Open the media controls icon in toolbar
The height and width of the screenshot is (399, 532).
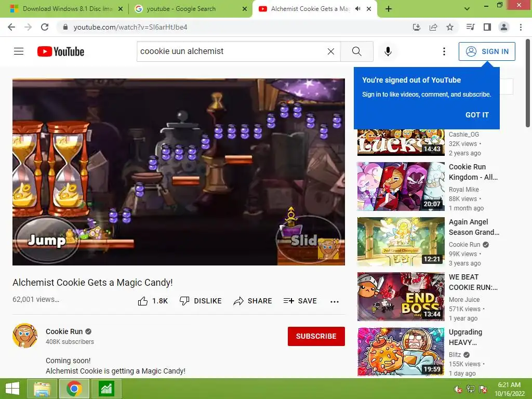point(470,27)
